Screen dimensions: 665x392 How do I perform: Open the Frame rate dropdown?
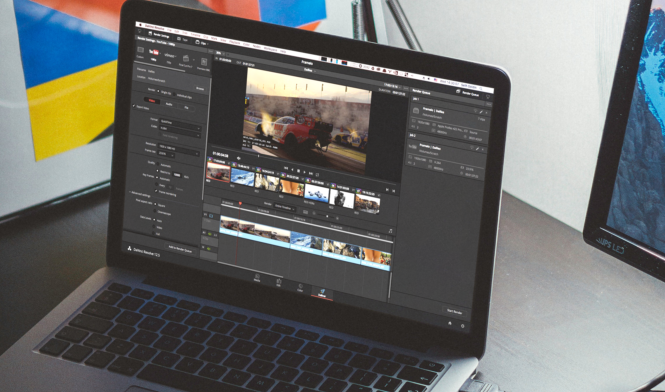click(166, 154)
